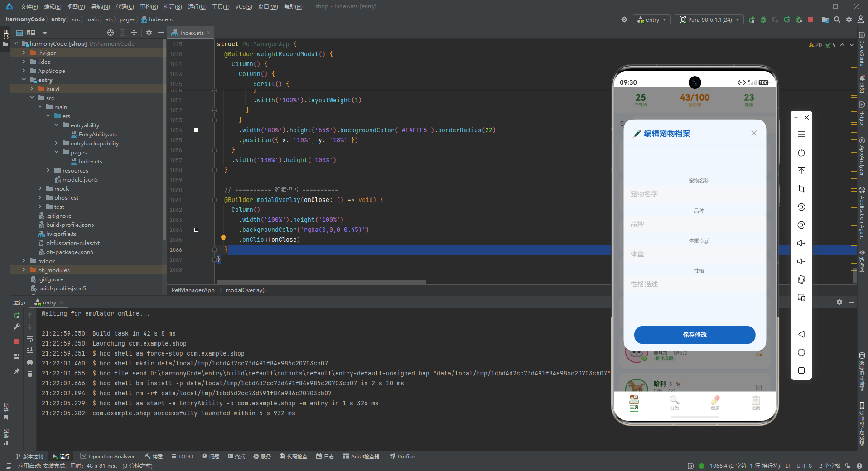
Task: Click the red Stop icon in top toolbar
Action: 810,19
